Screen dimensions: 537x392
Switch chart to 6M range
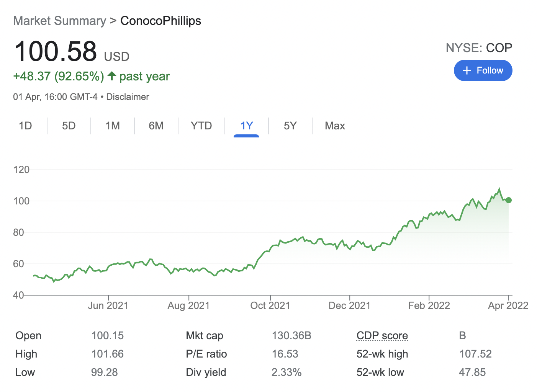click(156, 126)
